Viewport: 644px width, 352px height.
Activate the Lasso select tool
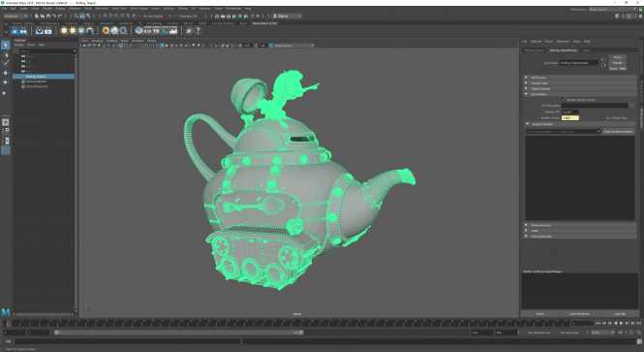pyautogui.click(x=6, y=54)
